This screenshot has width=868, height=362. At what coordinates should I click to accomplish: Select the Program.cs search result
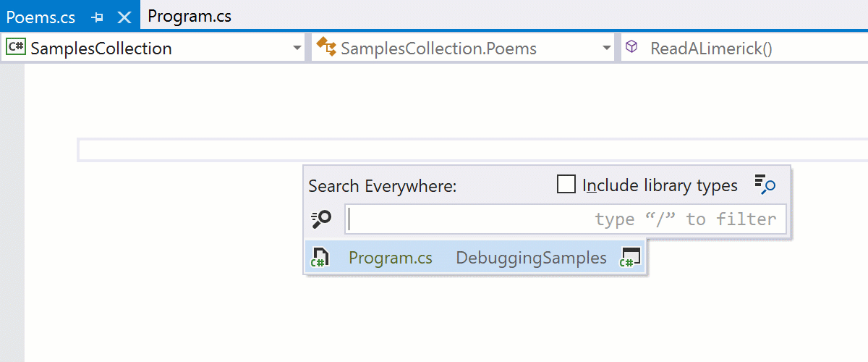coord(475,257)
